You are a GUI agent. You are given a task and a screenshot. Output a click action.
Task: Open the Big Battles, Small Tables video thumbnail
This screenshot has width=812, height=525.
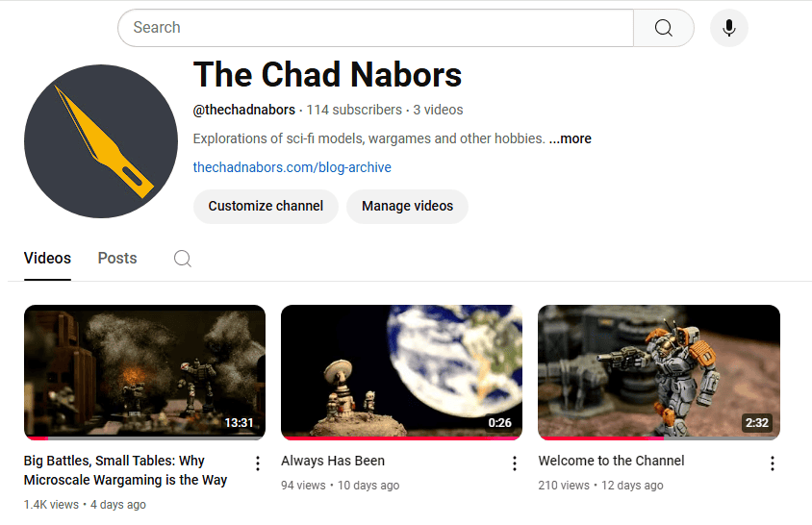(145, 372)
